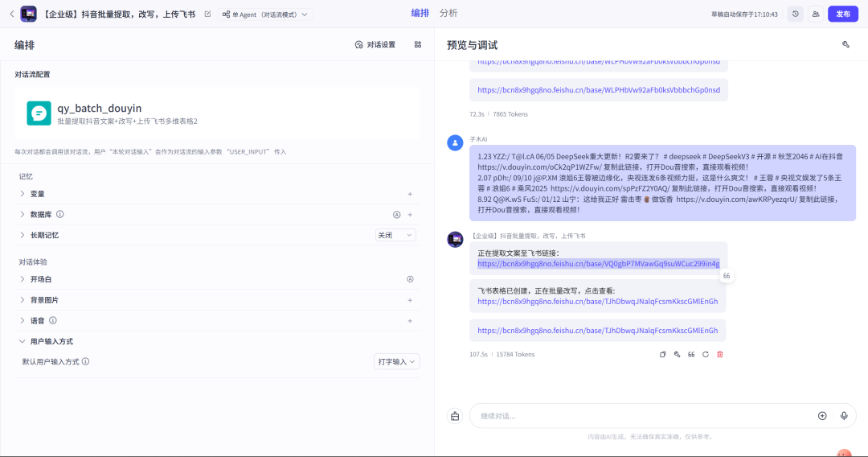Image resolution: width=868 pixels, height=457 pixels.
Task: Switch to the 分析 tab
Action: tap(448, 14)
